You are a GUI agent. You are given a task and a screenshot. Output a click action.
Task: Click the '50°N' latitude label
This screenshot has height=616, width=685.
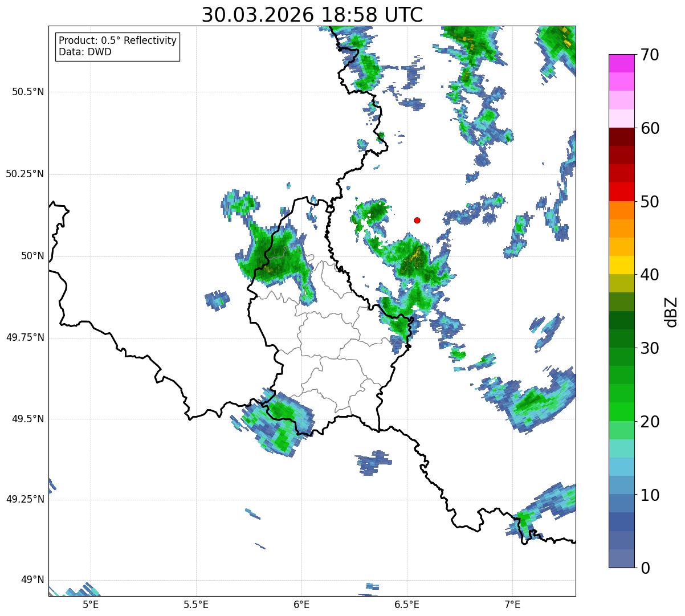[32, 256]
